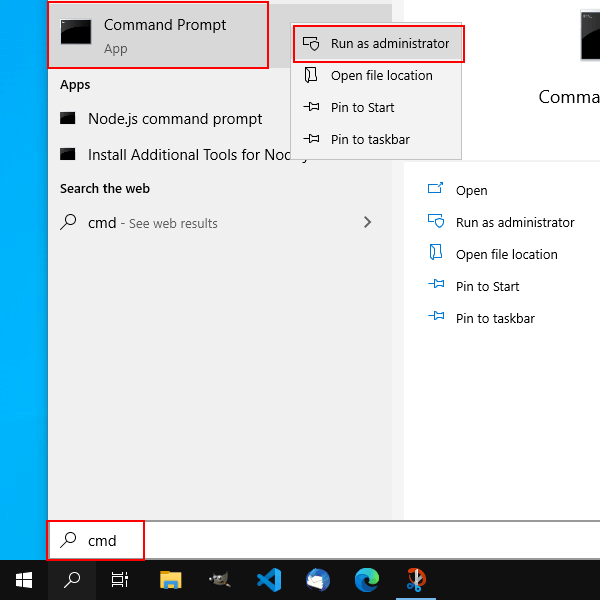Click the pin icon beside context-menu Pin to Start
Image resolution: width=600 pixels, height=600 pixels.
[311, 107]
